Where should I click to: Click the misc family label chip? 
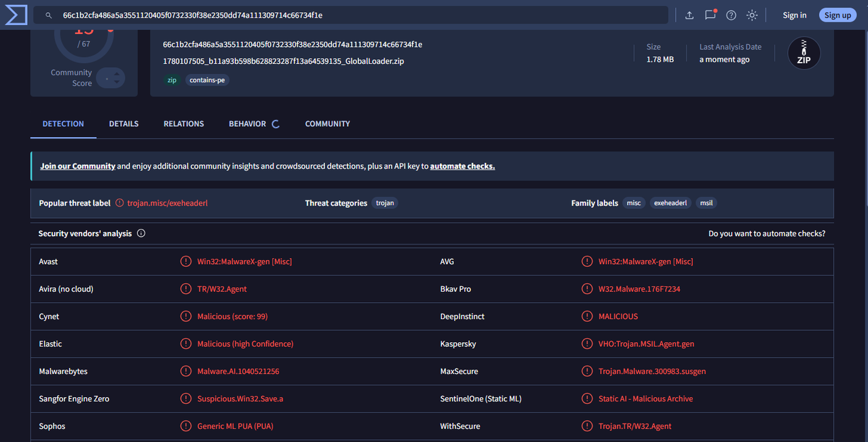click(634, 203)
